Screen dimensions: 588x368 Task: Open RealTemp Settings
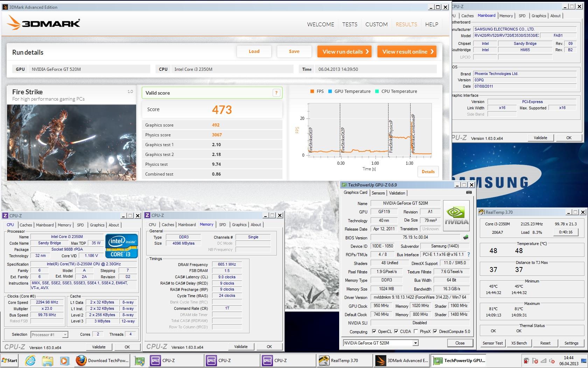click(x=571, y=343)
